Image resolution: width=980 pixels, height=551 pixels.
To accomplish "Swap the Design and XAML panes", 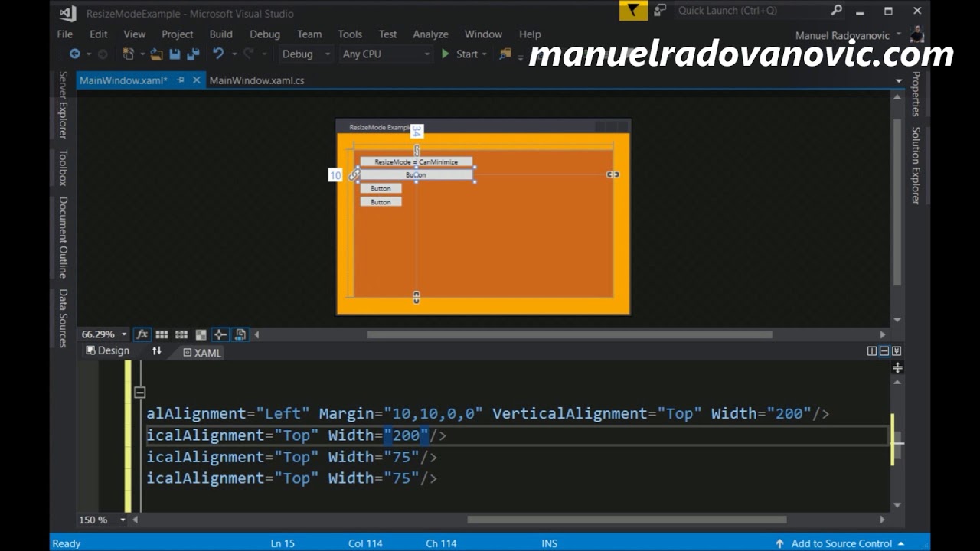I will coord(157,351).
